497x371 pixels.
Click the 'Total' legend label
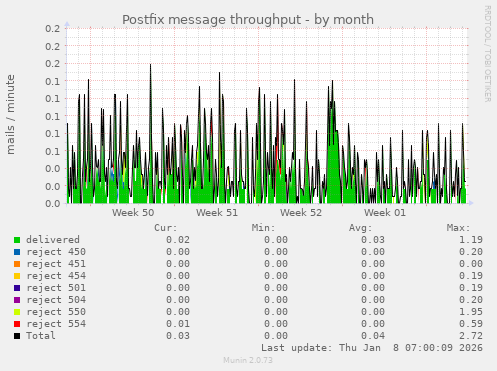click(41, 336)
